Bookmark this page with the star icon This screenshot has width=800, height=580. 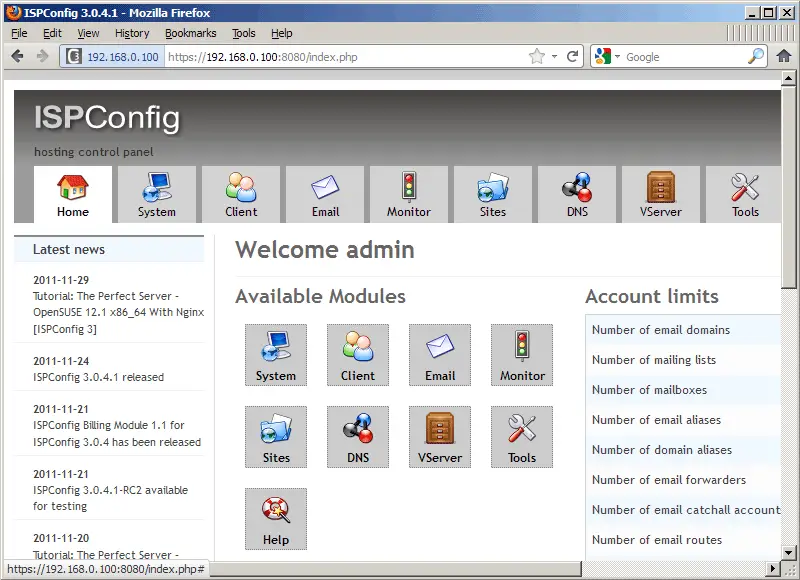(537, 56)
